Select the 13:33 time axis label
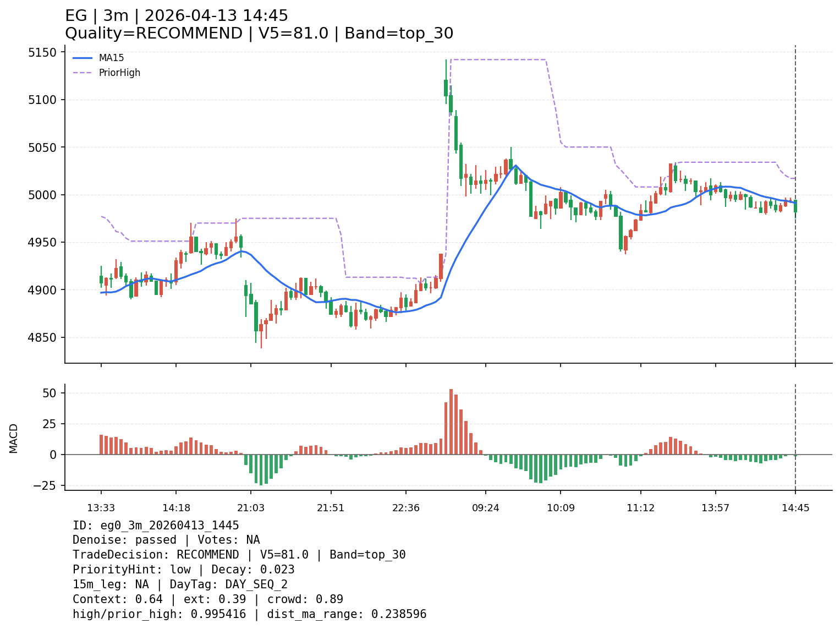The width and height of the screenshot is (840, 629). click(101, 508)
